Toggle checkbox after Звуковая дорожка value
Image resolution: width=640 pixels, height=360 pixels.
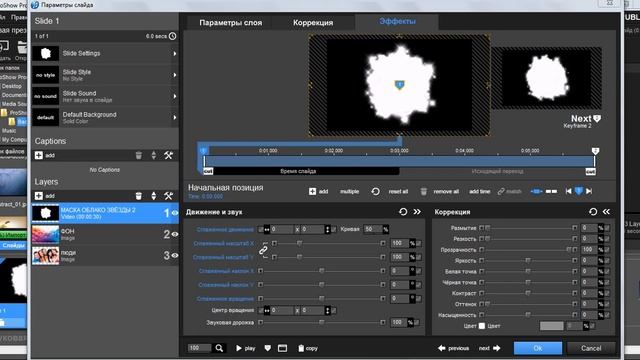(x=417, y=322)
